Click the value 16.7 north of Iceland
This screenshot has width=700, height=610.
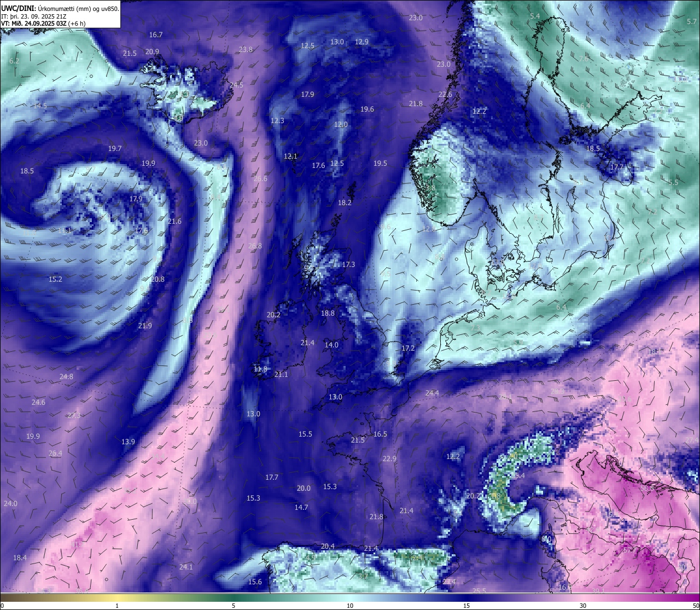(x=156, y=35)
